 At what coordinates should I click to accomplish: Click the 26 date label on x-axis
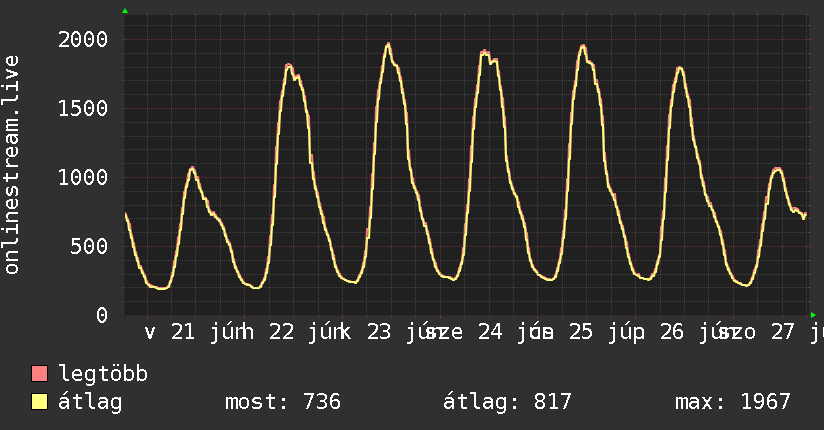pos(672,332)
